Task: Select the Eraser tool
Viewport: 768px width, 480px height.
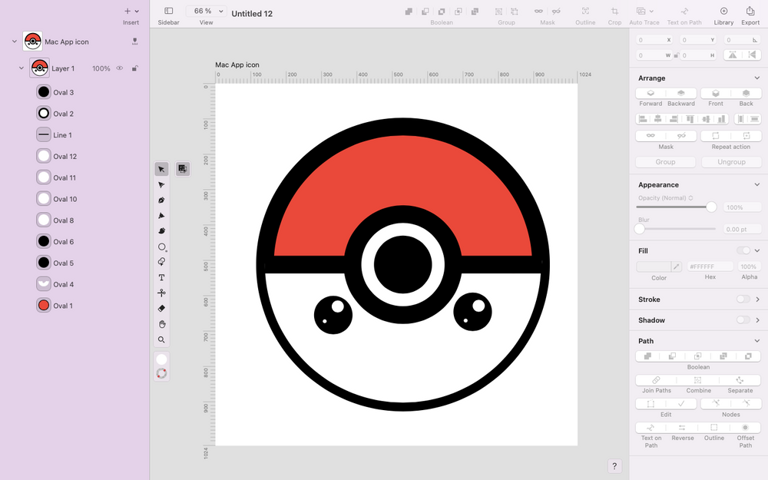Action: tap(161, 309)
